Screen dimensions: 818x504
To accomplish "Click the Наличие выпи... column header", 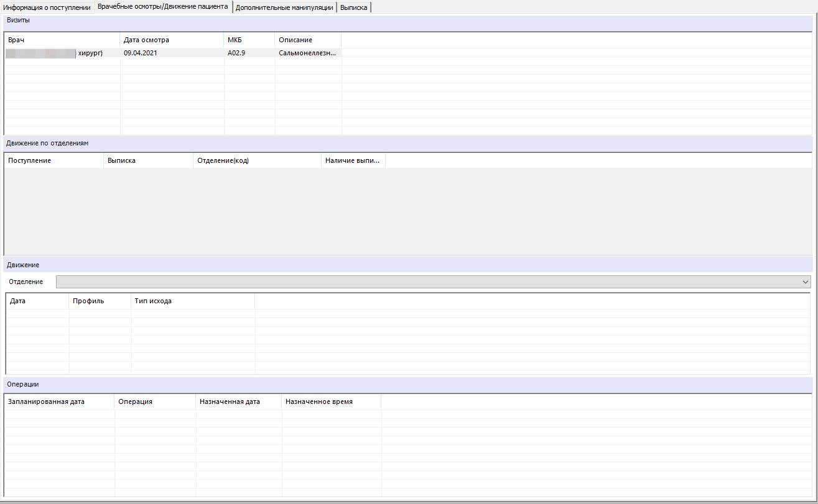I will [352, 160].
